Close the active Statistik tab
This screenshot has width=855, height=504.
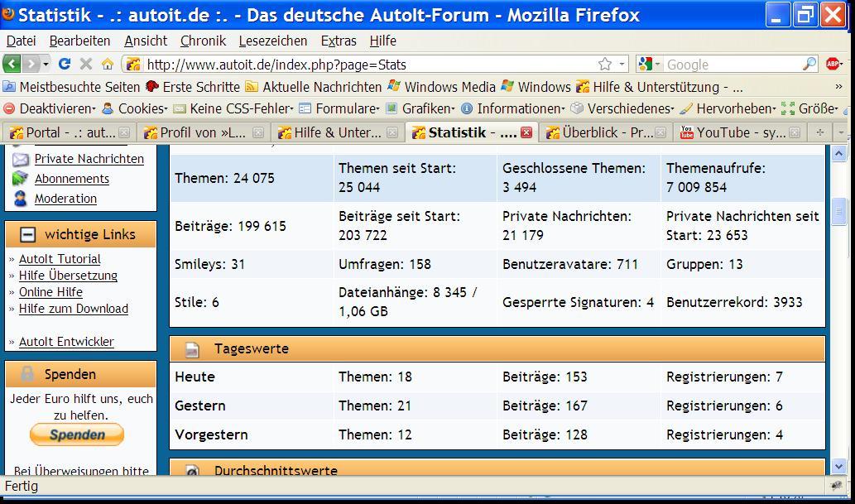click(x=526, y=132)
